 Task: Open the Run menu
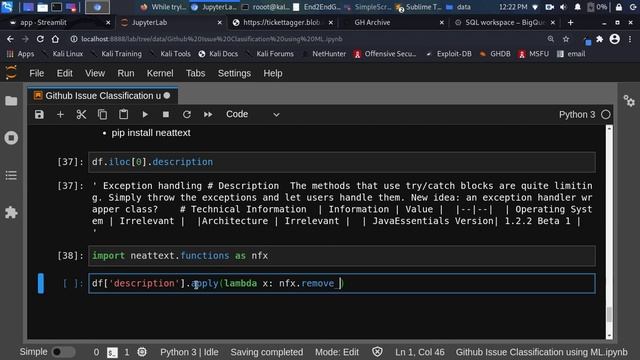126,73
